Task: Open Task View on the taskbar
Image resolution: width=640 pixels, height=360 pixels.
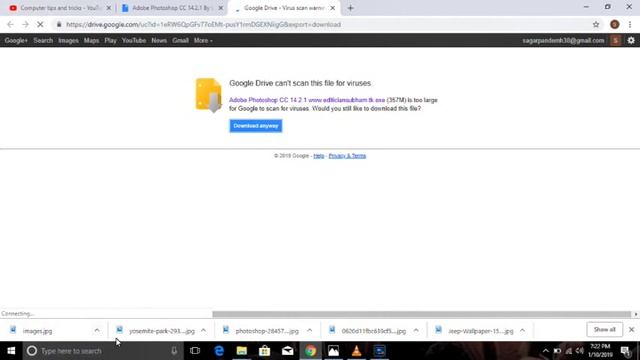Action: pyautogui.click(x=195, y=351)
